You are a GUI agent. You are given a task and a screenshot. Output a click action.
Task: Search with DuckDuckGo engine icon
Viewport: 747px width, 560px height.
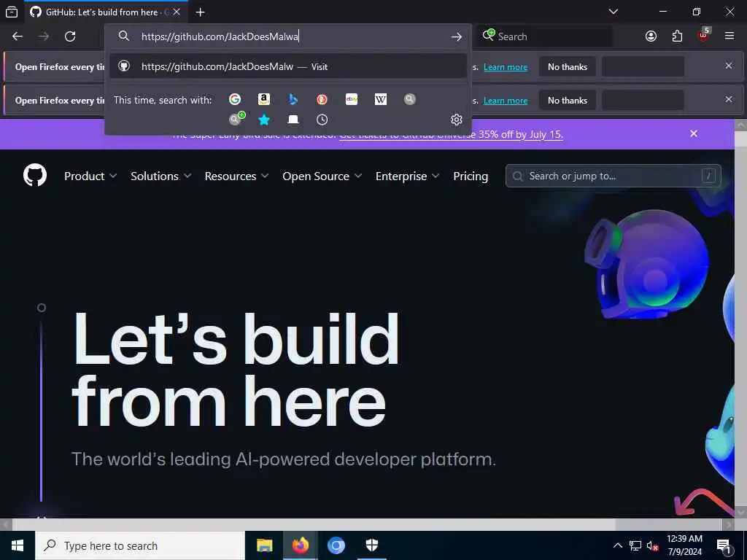[322, 99]
